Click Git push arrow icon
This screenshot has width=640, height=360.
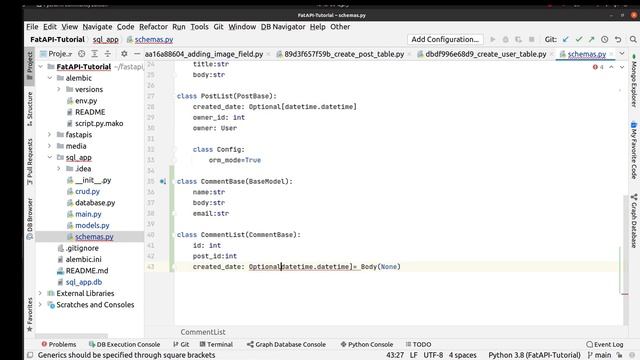pyautogui.click(x=591, y=40)
